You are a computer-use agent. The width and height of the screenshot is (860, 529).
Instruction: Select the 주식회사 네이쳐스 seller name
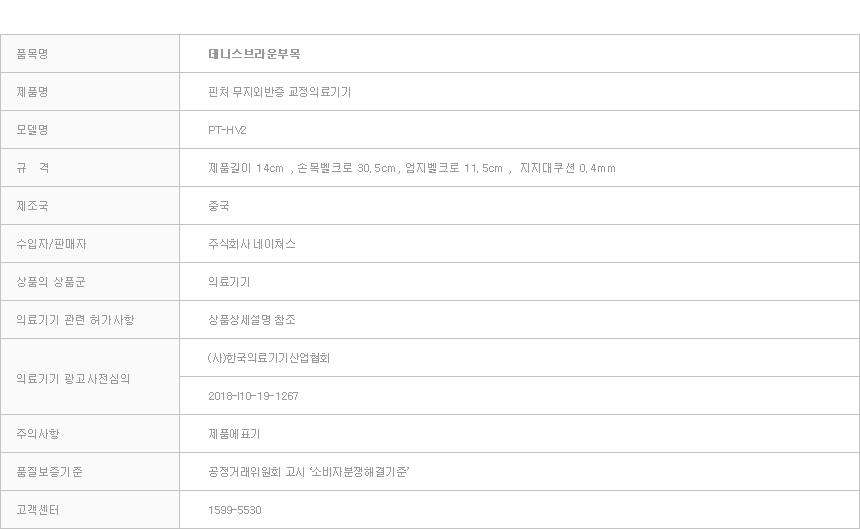pos(252,244)
